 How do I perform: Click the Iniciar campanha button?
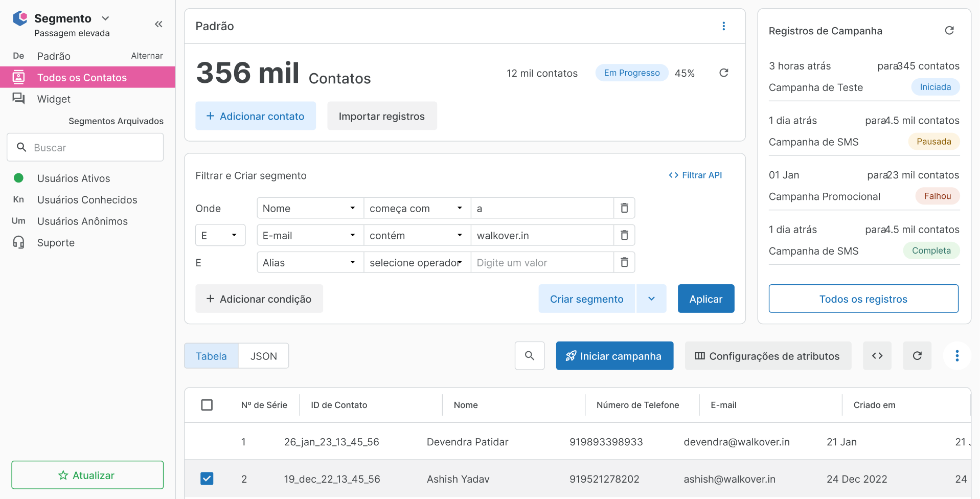point(614,356)
